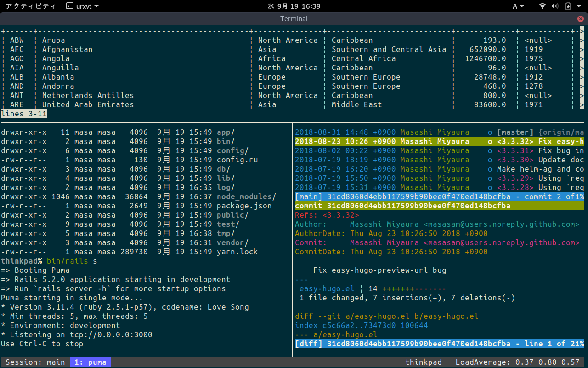Click the Session: main label

coord(35,362)
